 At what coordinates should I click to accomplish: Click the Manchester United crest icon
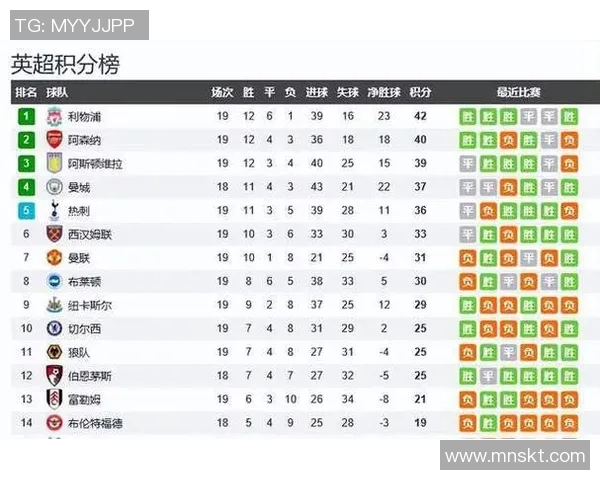(x=53, y=257)
